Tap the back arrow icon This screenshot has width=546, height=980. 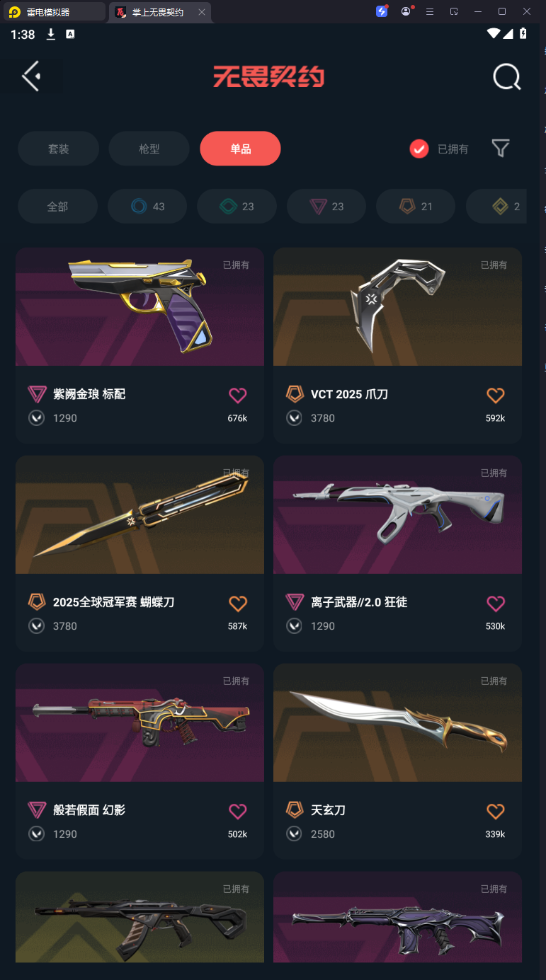click(31, 76)
